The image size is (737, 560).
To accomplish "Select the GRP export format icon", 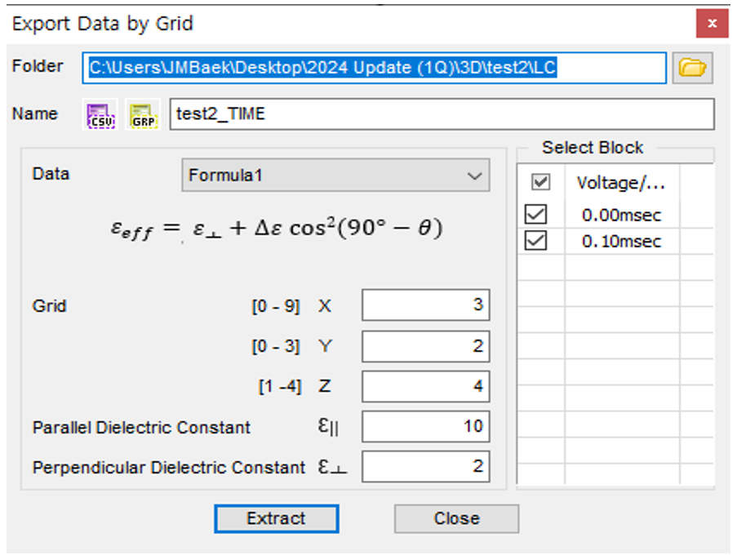I will pos(143,115).
